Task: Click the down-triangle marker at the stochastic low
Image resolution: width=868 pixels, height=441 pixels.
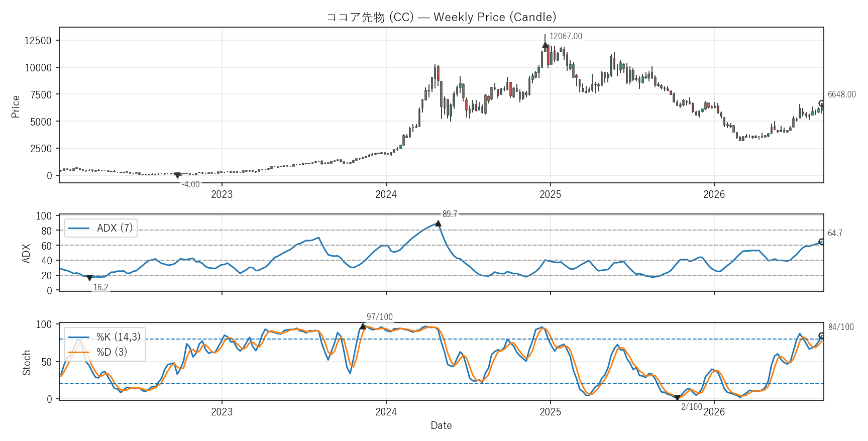Action: tap(677, 398)
